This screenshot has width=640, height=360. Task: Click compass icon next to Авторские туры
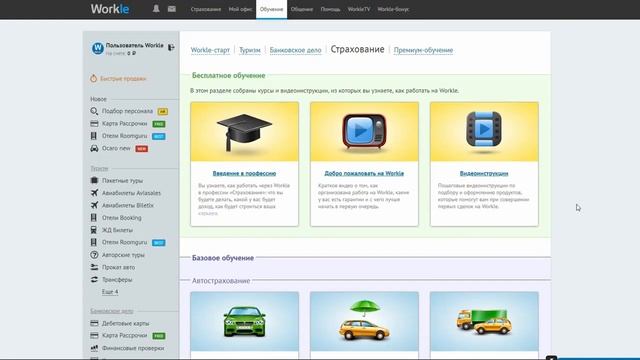click(94, 255)
